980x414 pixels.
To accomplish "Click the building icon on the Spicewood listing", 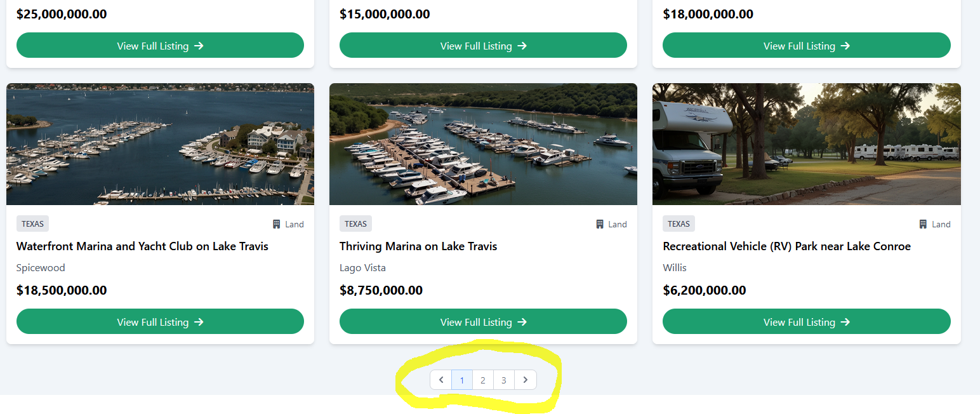I will pyautogui.click(x=277, y=224).
